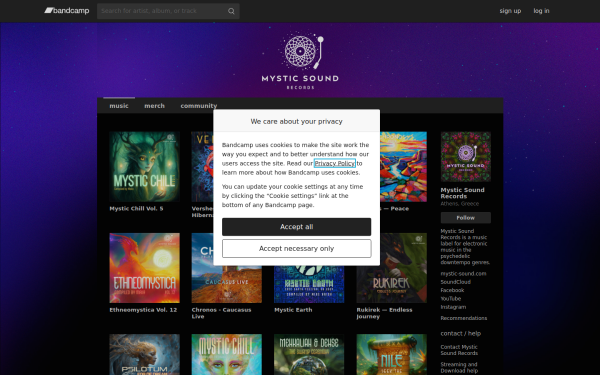The height and width of the screenshot is (375, 600).
Task: Click the search magnifier icon
Action: 231,11
